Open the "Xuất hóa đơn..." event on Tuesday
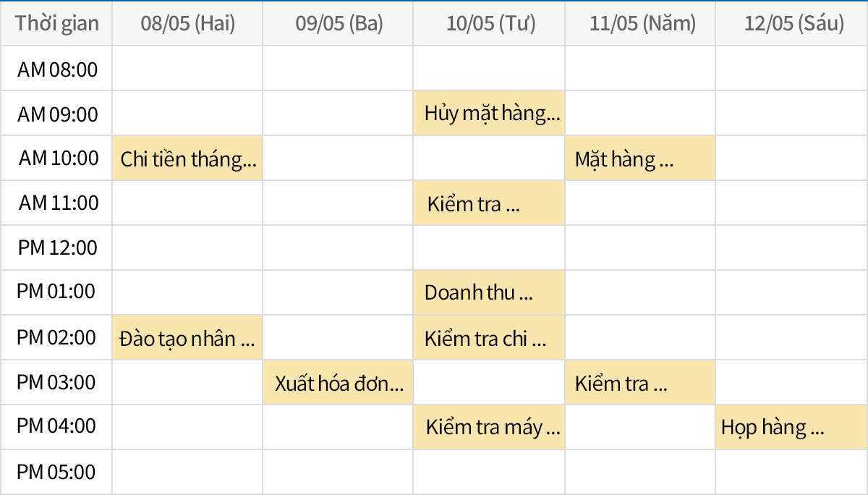The image size is (868, 495). click(x=338, y=383)
